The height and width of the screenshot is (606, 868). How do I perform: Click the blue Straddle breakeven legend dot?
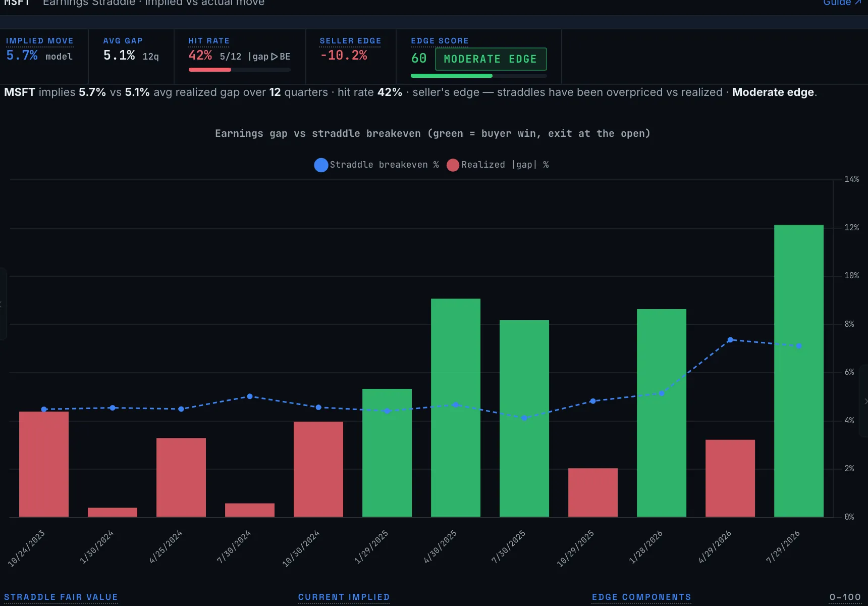tap(321, 165)
